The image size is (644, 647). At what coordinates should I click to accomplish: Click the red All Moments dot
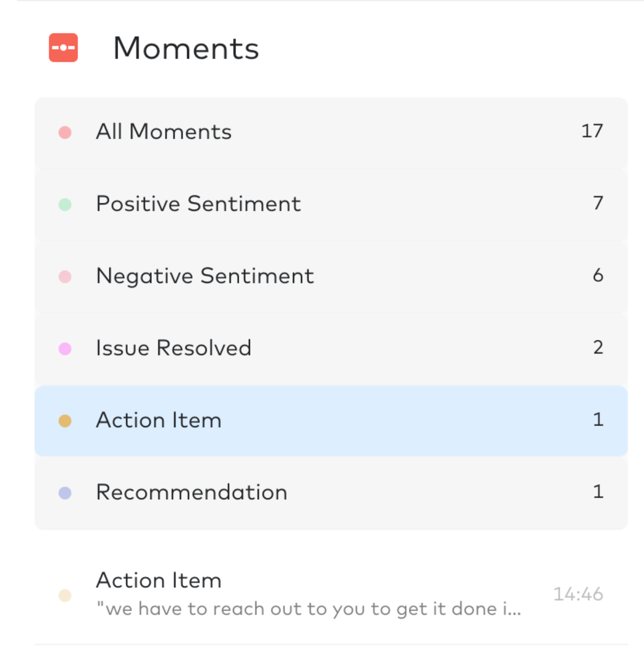coord(65,132)
